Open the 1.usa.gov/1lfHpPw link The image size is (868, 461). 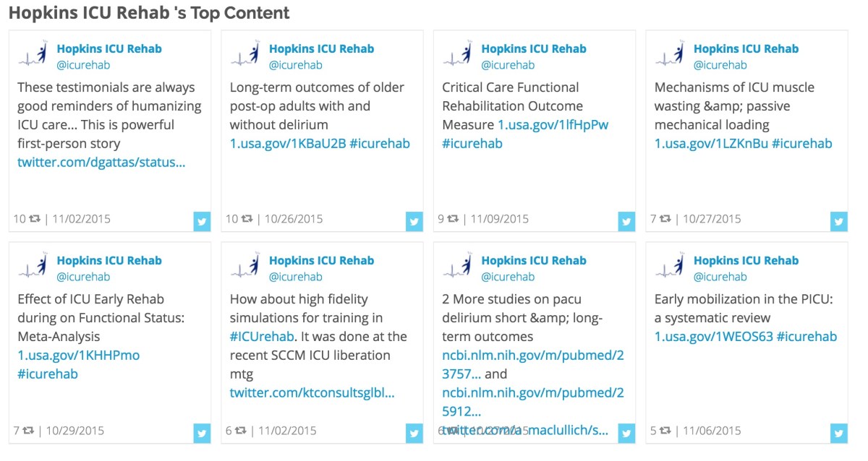553,125
